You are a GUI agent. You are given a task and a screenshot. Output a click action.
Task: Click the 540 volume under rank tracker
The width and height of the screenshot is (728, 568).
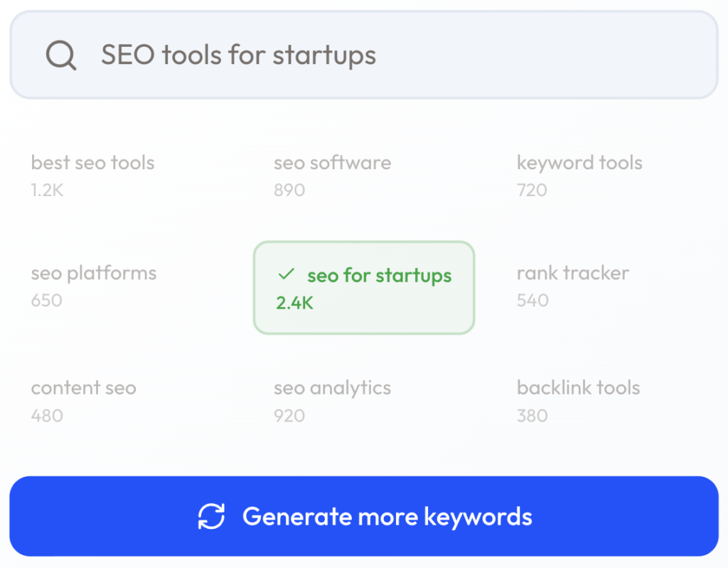[532, 300]
